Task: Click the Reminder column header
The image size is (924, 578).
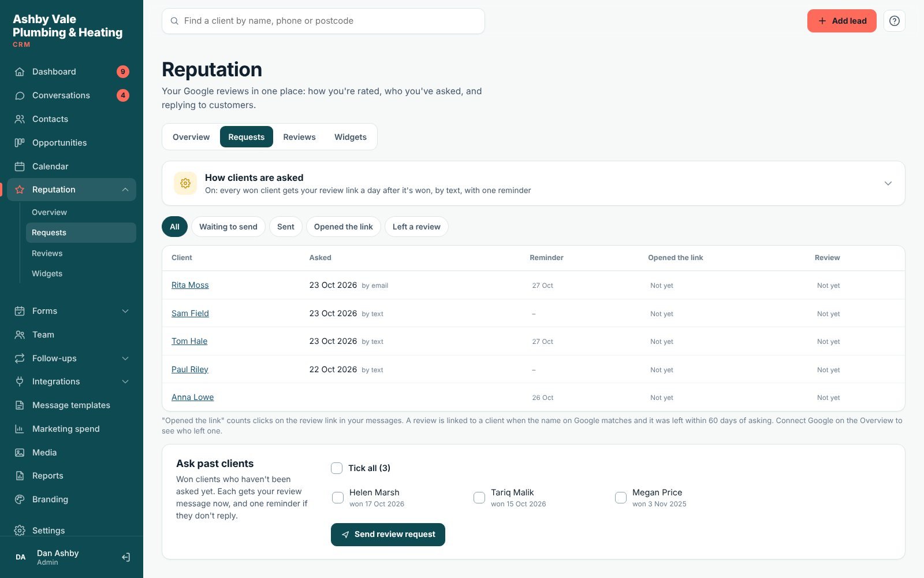Action: 546,258
